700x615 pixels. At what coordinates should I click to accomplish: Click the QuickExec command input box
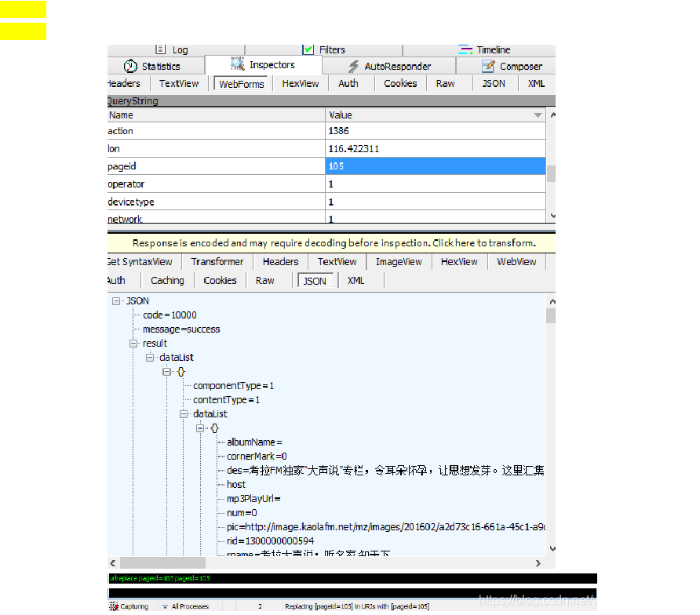[352, 593]
